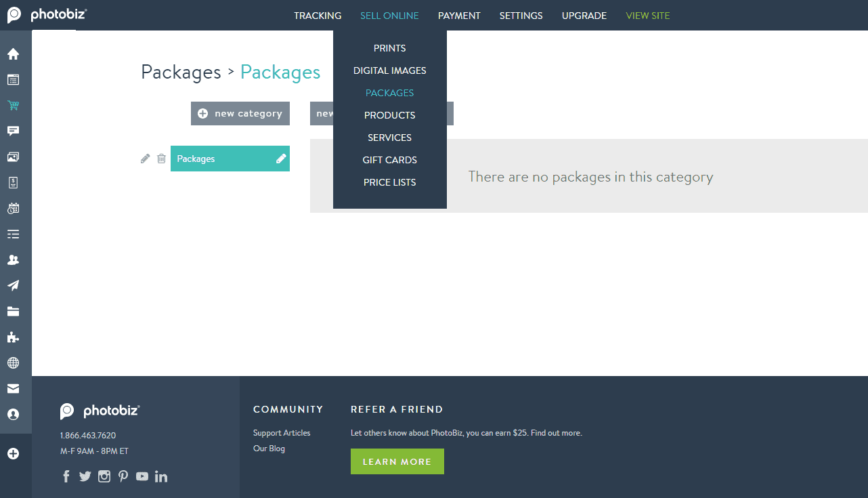This screenshot has width=868, height=498.
Task: Click the Home icon in the sidebar
Action: [x=13, y=54]
